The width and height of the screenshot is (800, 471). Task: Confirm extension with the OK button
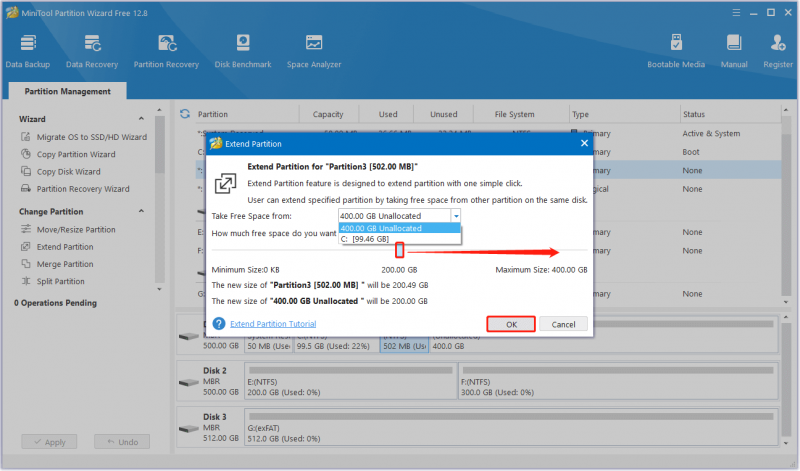pyautogui.click(x=511, y=324)
